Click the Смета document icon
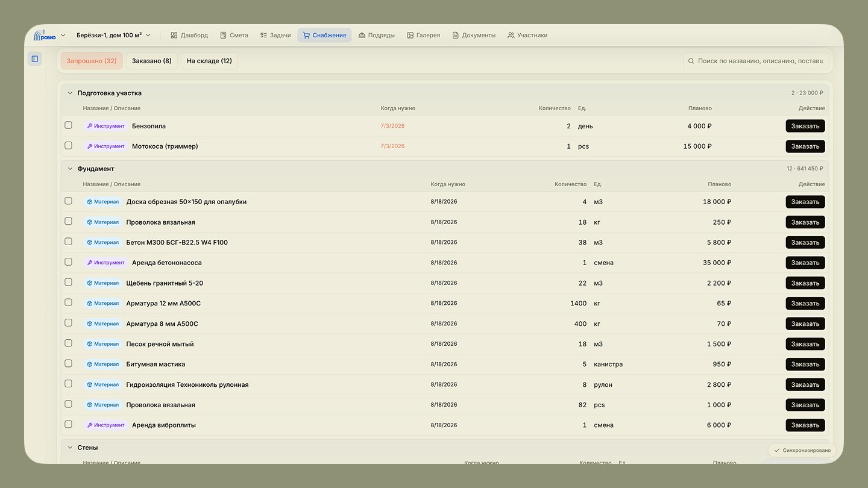868x488 pixels. pyautogui.click(x=223, y=36)
